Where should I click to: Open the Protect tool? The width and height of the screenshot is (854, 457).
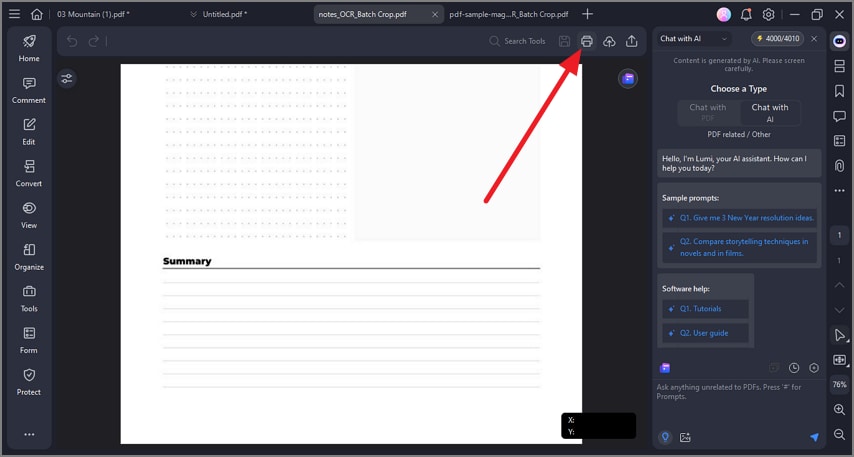coord(29,382)
